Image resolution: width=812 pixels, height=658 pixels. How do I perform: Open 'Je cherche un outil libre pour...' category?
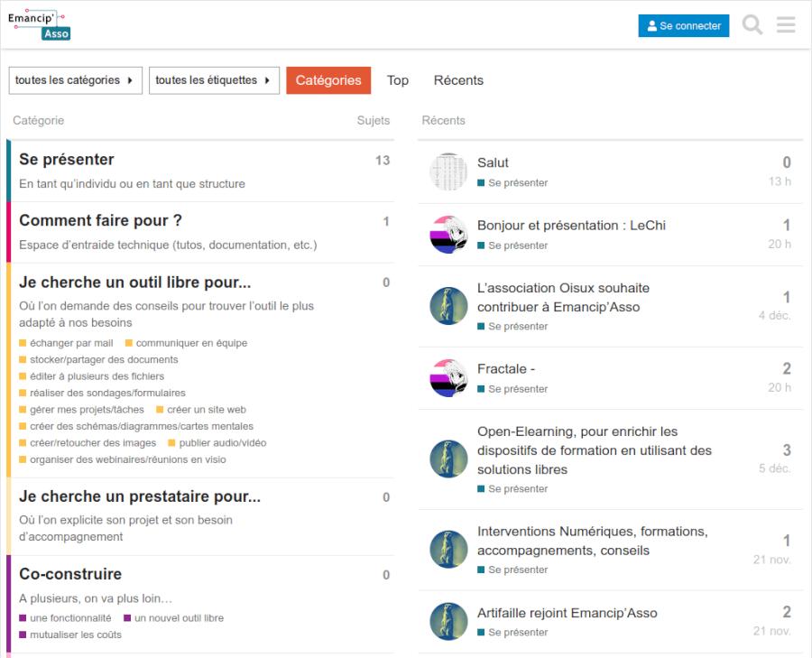click(135, 283)
